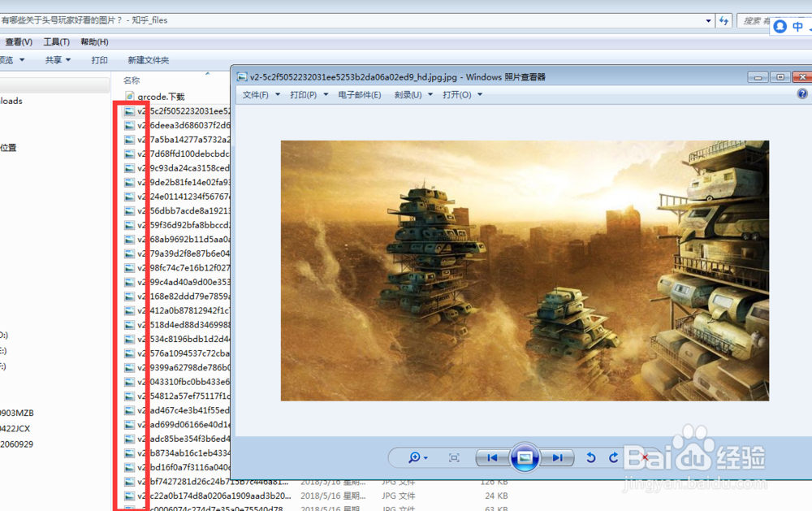Rotate the photo clockwise

click(x=614, y=457)
